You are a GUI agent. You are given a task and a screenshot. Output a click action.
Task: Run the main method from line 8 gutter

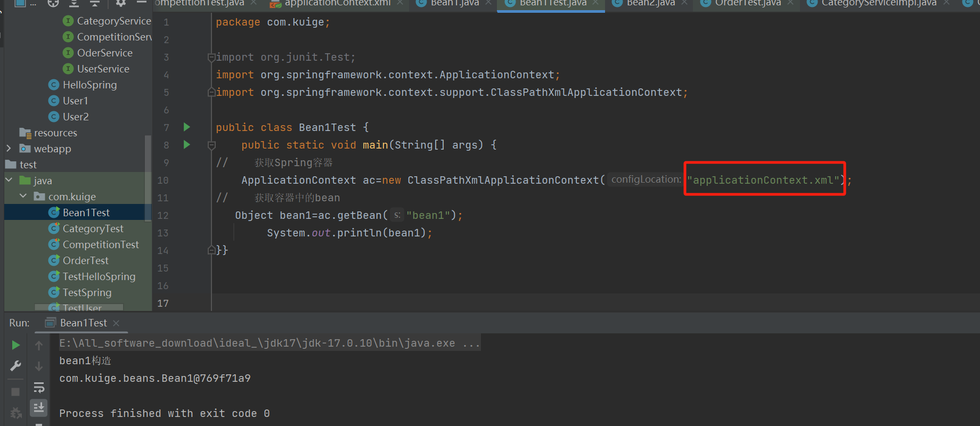[187, 144]
